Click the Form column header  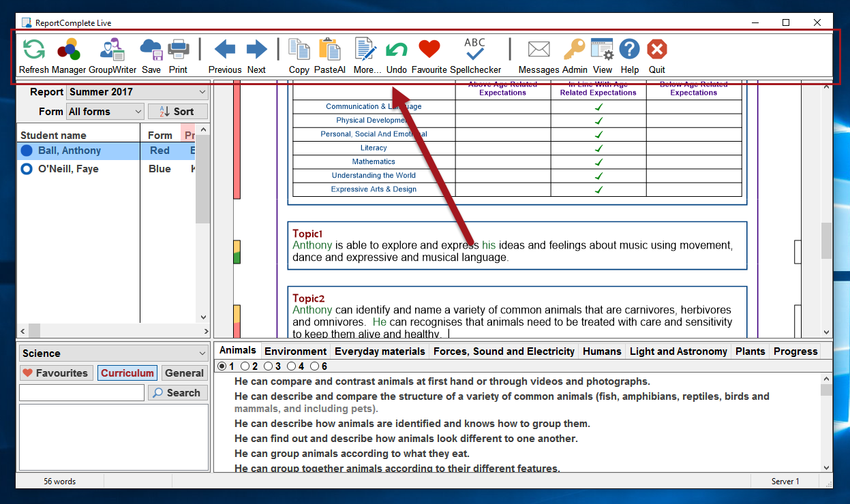pos(160,135)
